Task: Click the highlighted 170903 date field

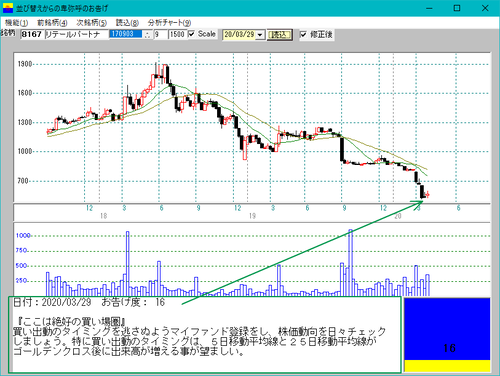Action: (126, 34)
